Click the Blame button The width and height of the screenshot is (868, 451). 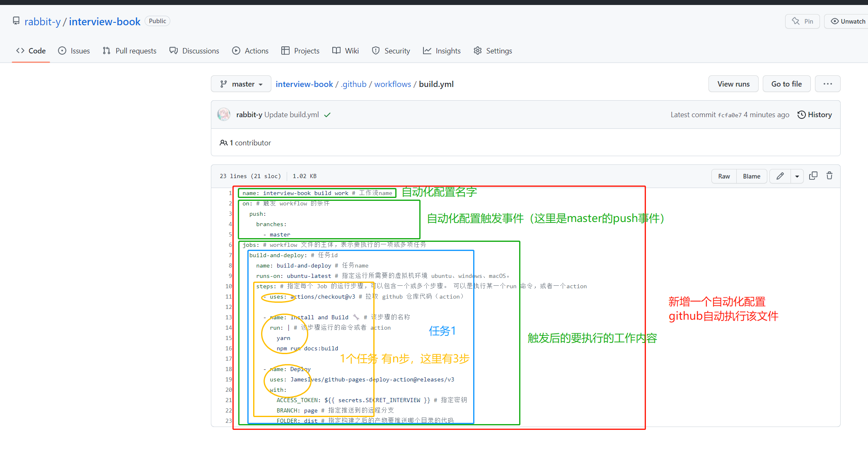coord(751,176)
